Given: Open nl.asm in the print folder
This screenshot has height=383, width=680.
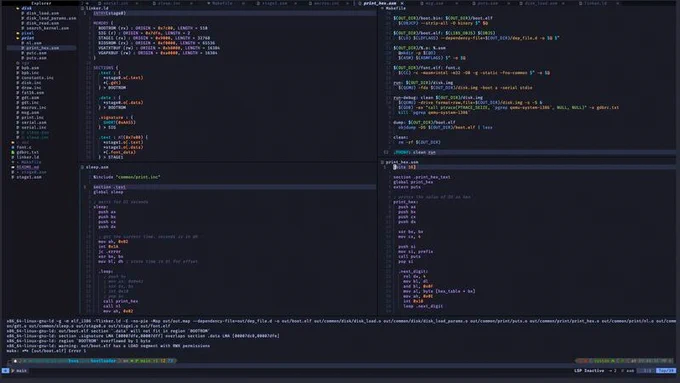Looking at the screenshot, I should (x=34, y=43).
